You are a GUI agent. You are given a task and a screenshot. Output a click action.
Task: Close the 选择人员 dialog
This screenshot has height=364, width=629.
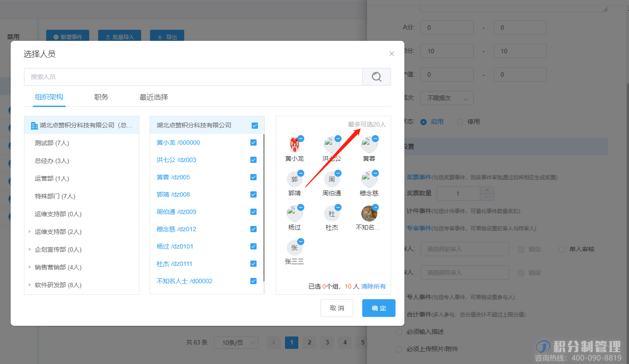392,54
